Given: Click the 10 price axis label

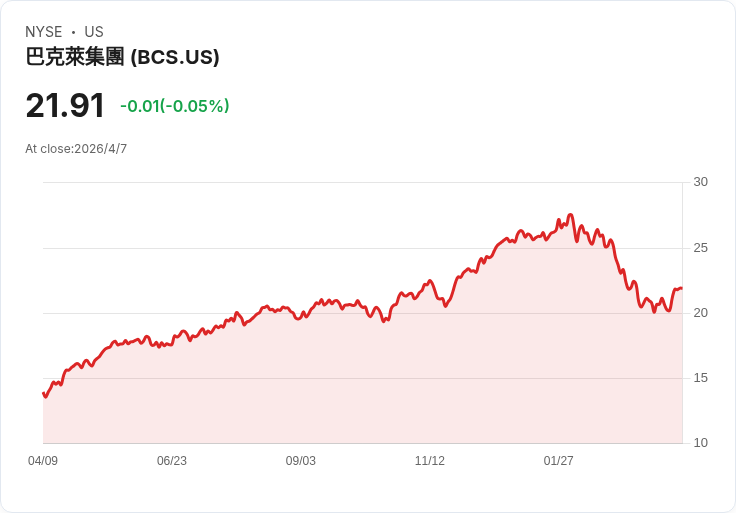Looking at the screenshot, I should pyautogui.click(x=701, y=443).
